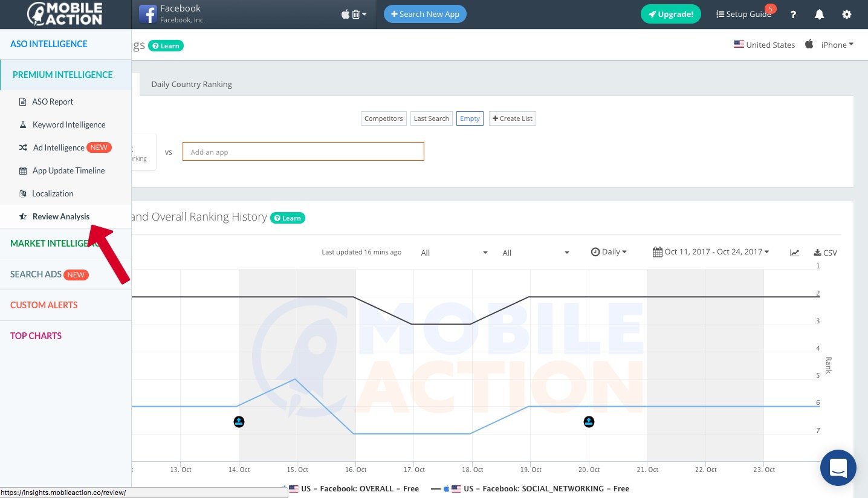
Task: Click the Ad Intelligence shuffle icon
Action: pyautogui.click(x=23, y=147)
